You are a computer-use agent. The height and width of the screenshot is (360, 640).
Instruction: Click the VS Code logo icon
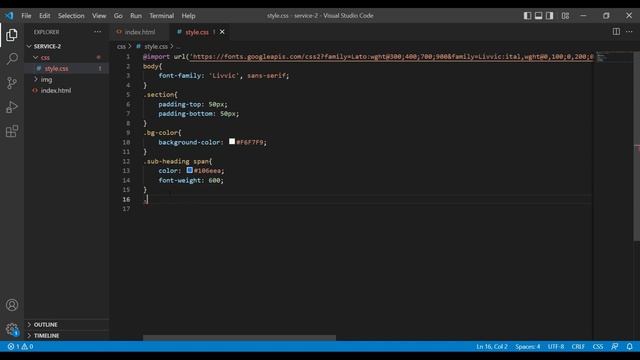pos(9,16)
